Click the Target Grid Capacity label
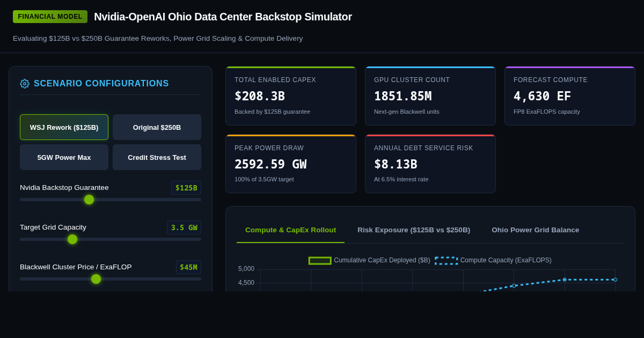Viewport: 644px width, 338px height. 53,227
